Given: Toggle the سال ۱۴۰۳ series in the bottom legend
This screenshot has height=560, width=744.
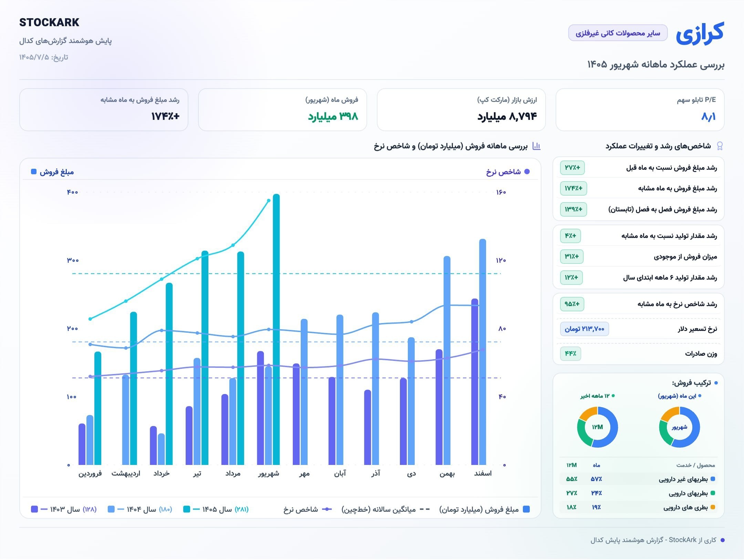Looking at the screenshot, I should (x=64, y=509).
